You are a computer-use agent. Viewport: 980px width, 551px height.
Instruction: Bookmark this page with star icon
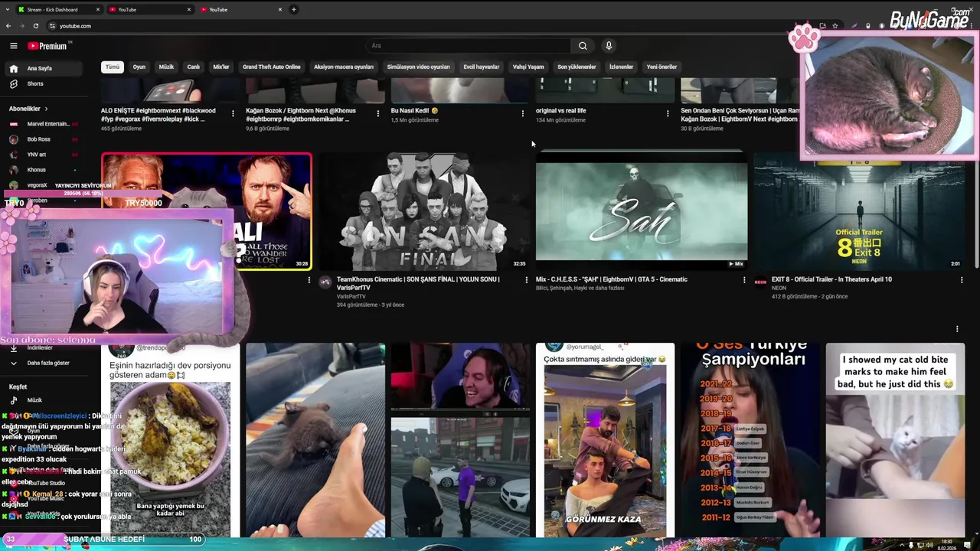point(835,26)
